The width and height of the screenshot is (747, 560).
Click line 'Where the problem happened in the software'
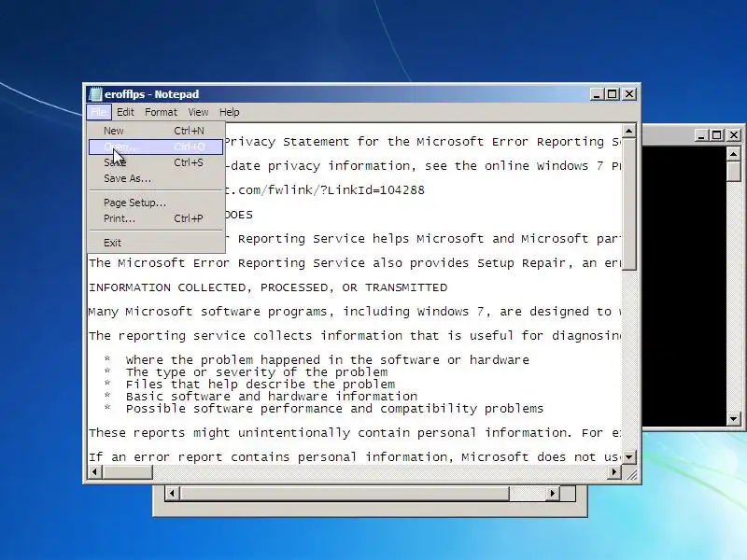click(x=328, y=360)
